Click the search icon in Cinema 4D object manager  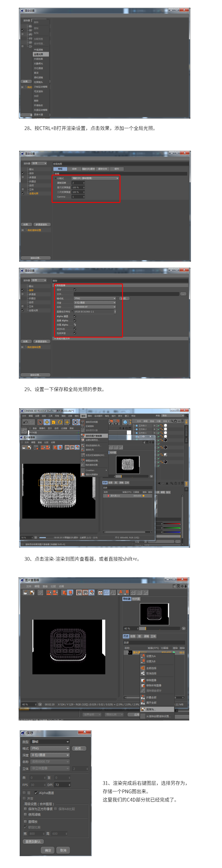[x=172, y=421]
